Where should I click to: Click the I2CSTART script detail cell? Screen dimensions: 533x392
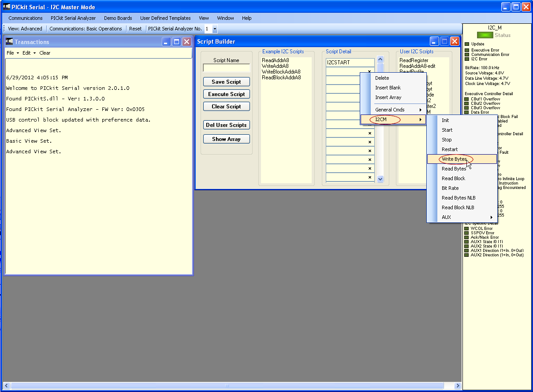(350, 63)
